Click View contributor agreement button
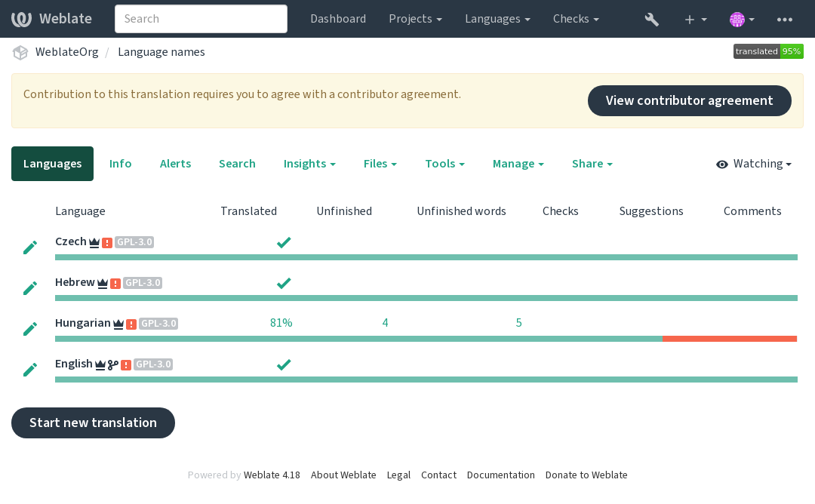This screenshot has width=815, height=504. coord(689,101)
